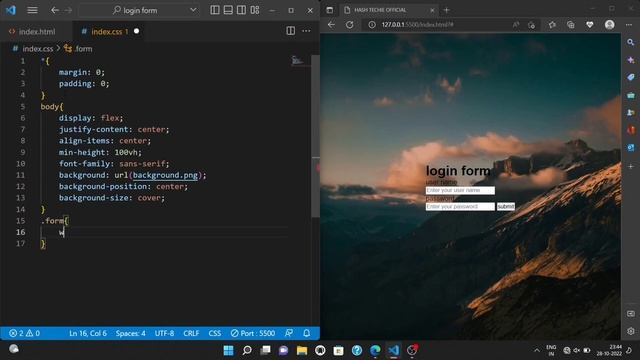Show hidden system tray icons
Screen dimensions: 640x360
click(536, 350)
